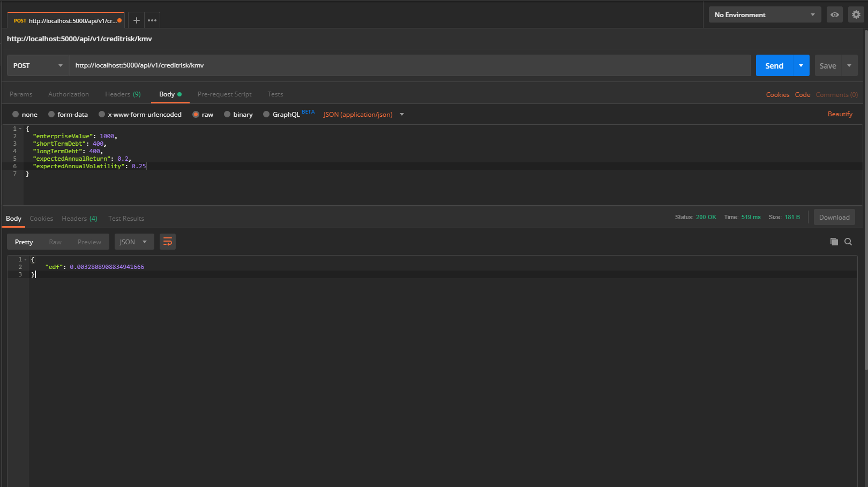
Task: Open the Pre-request Script tab
Action: click(x=224, y=94)
